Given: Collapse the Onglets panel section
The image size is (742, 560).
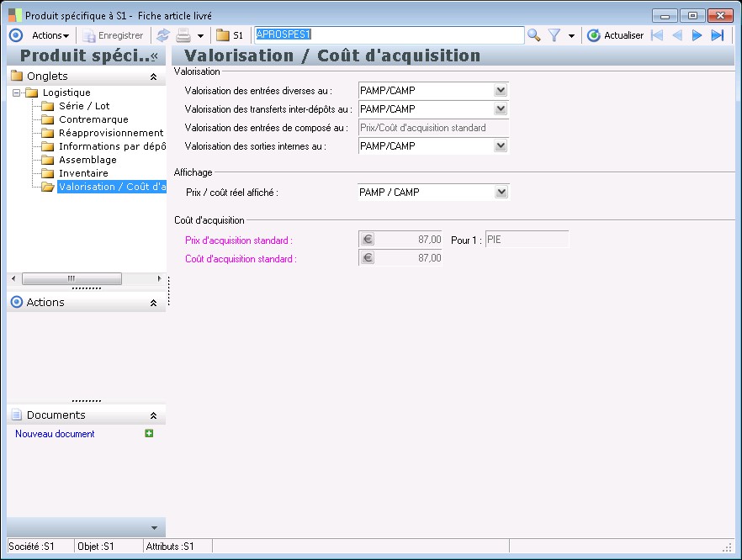Looking at the screenshot, I should tap(153, 77).
